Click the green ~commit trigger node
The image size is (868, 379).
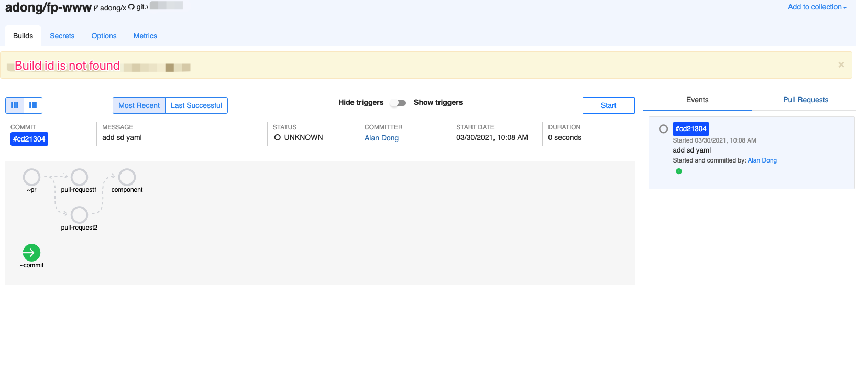(x=31, y=253)
